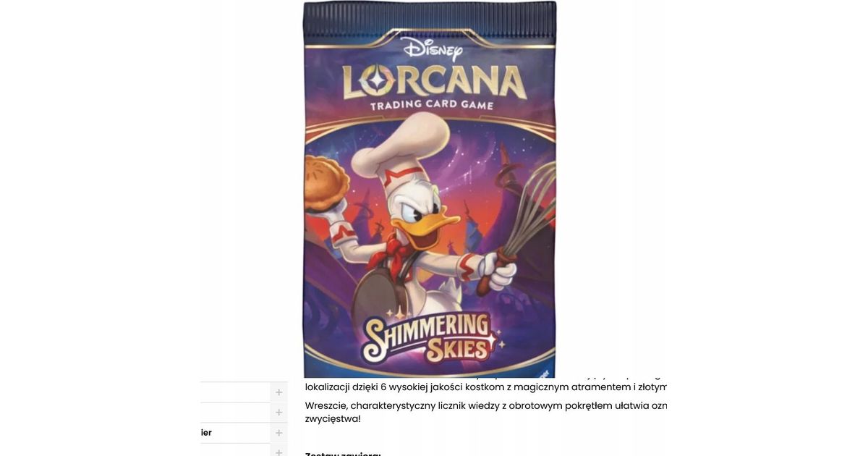Click the word 'zwycięstwa!'
Screen dimensions: 868x456
(333, 419)
